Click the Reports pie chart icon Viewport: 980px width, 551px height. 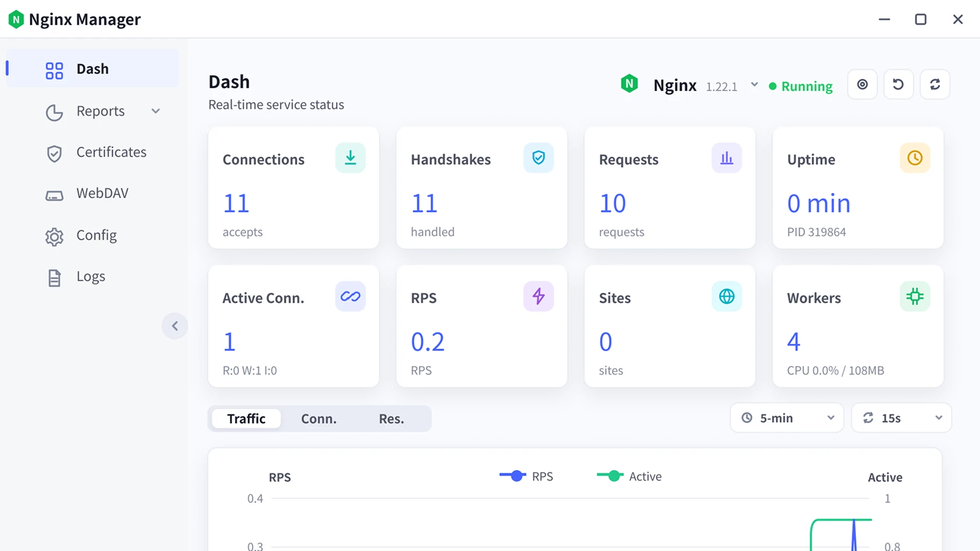[x=54, y=113]
